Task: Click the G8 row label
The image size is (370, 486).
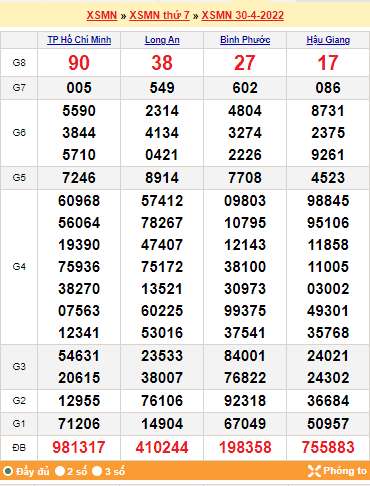Action: click(x=19, y=63)
